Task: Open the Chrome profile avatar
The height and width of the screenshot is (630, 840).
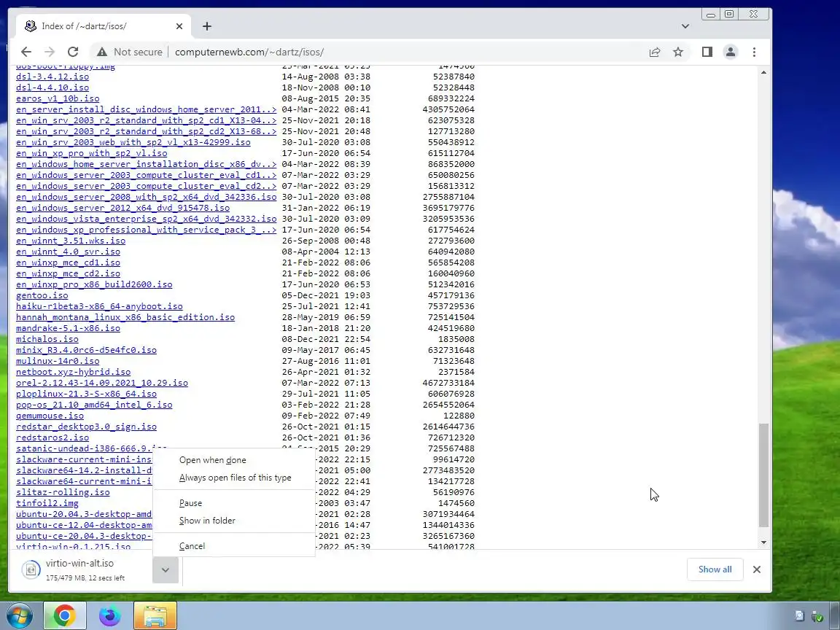Action: (730, 52)
